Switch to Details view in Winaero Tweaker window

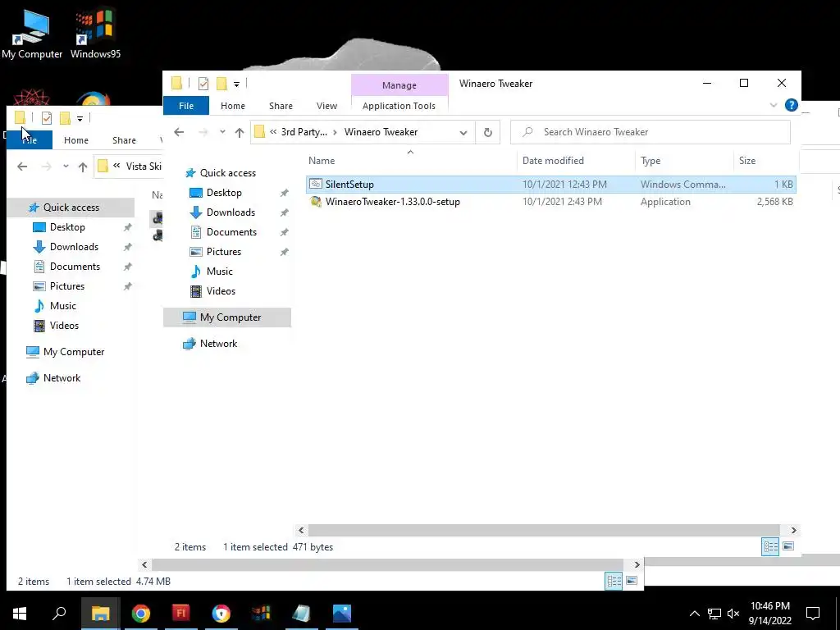pyautogui.click(x=770, y=547)
